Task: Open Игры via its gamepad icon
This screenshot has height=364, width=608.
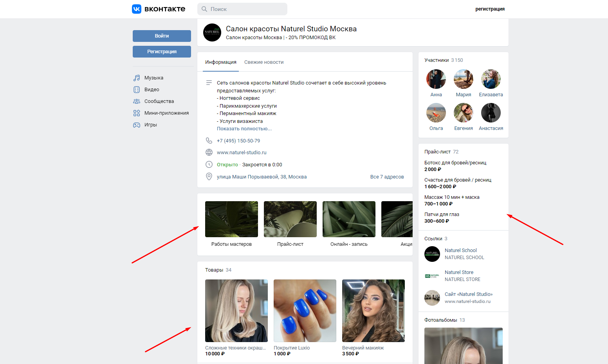Action: click(137, 125)
